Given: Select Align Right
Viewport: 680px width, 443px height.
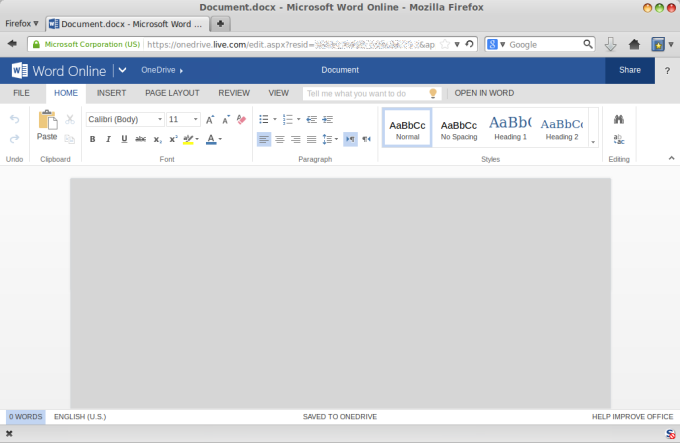Looking at the screenshot, I should pos(296,139).
